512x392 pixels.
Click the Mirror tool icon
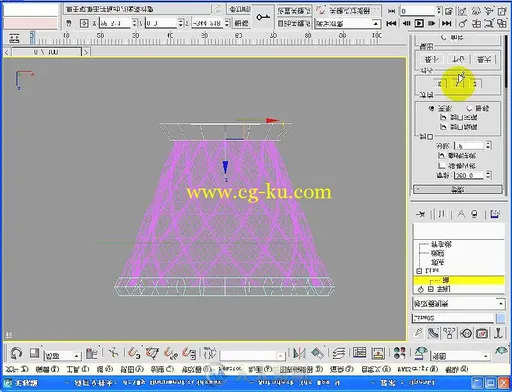pyautogui.click(x=299, y=353)
